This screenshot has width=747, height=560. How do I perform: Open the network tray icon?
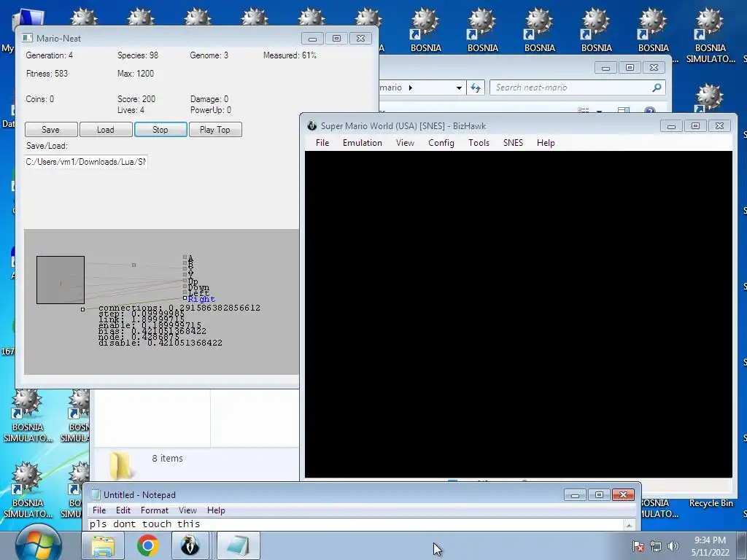click(656, 546)
